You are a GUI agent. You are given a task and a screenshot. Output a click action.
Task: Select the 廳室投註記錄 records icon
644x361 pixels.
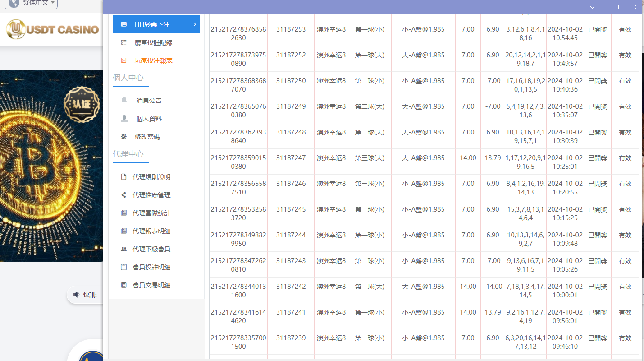[x=124, y=42]
